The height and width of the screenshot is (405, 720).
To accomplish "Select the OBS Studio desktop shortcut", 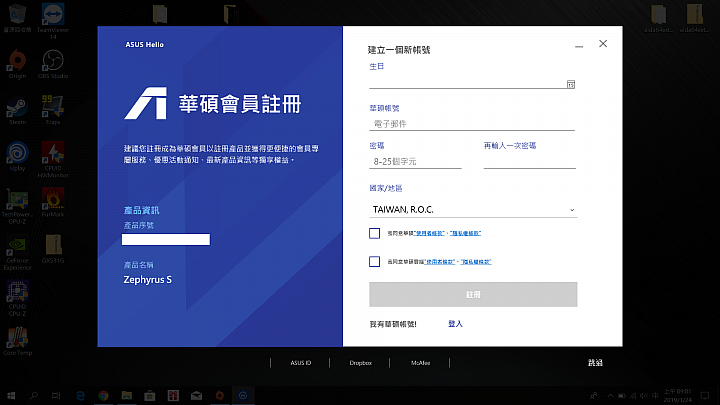I will click(53, 64).
